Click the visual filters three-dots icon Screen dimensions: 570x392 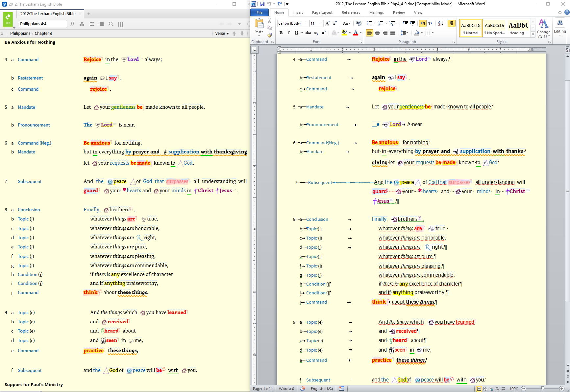pyautogui.click(x=82, y=24)
